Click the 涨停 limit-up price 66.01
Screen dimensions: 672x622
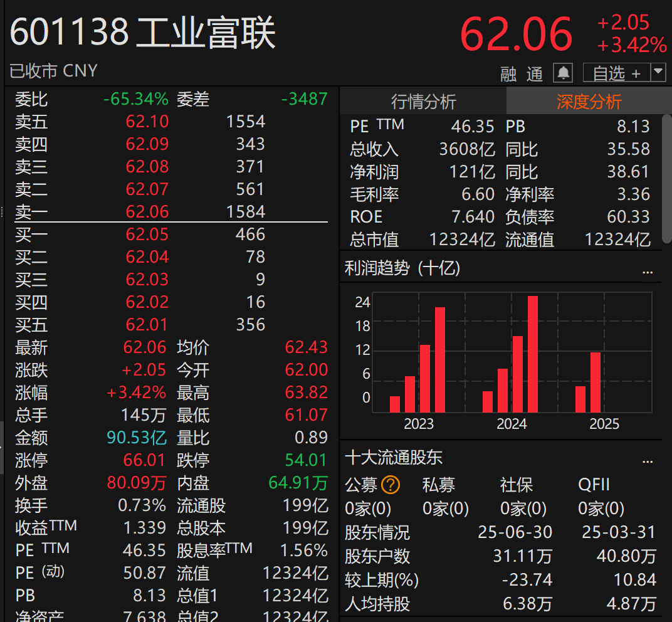144,460
